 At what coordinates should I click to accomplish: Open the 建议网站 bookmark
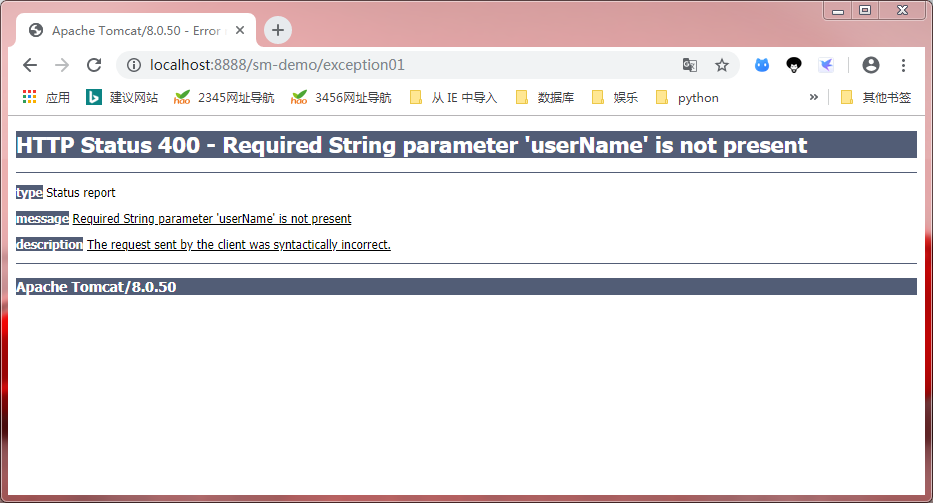(x=122, y=98)
